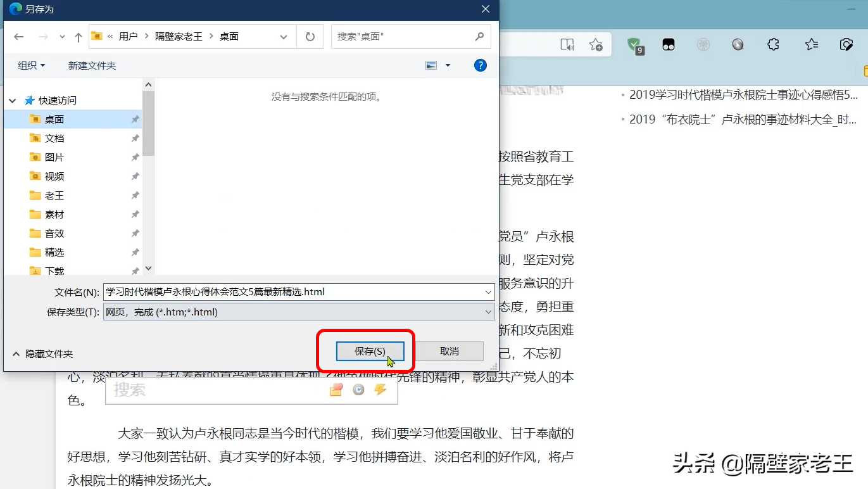This screenshot has height=489, width=868.
Task: Open the file name history dropdown arrow
Action: click(488, 292)
